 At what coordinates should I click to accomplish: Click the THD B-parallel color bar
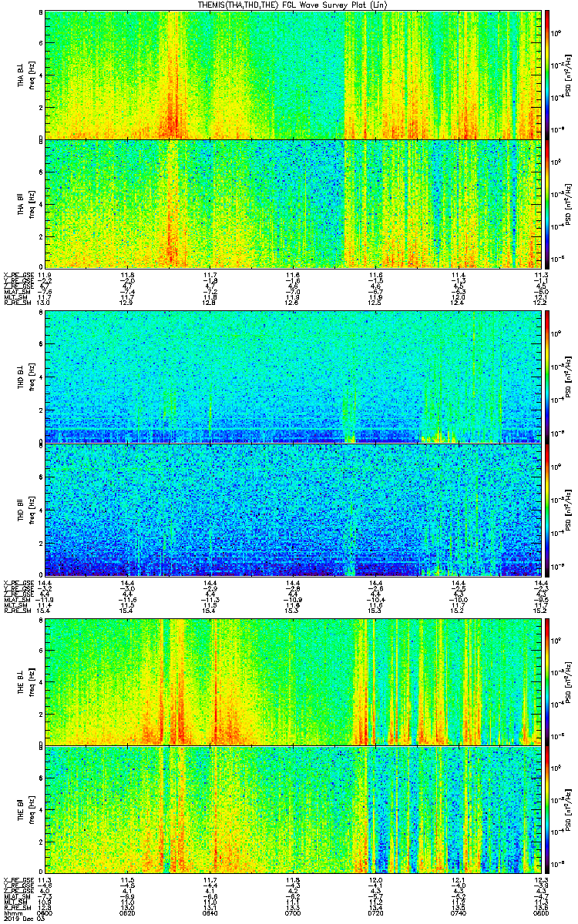[x=547, y=509]
